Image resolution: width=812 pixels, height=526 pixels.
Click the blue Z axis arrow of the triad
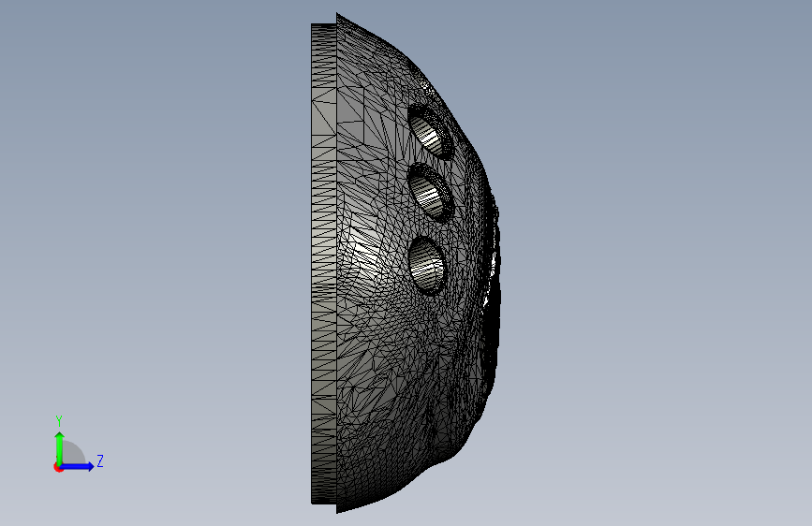coord(77,466)
